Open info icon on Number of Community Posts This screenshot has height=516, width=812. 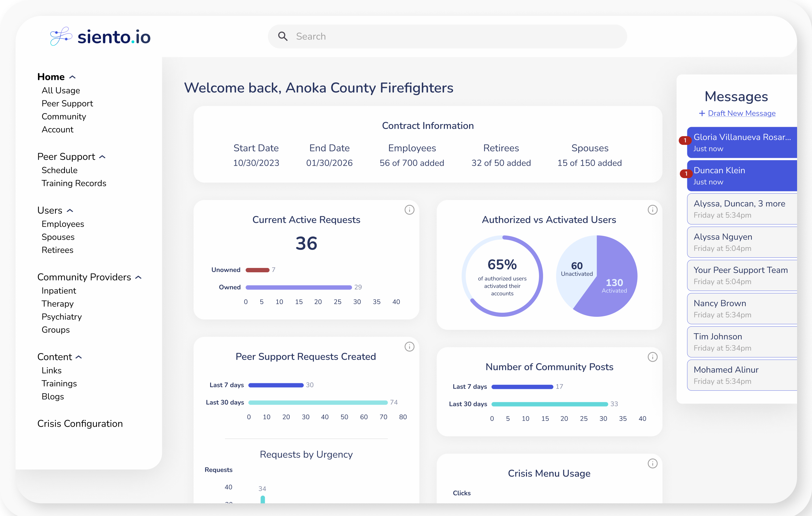click(652, 357)
